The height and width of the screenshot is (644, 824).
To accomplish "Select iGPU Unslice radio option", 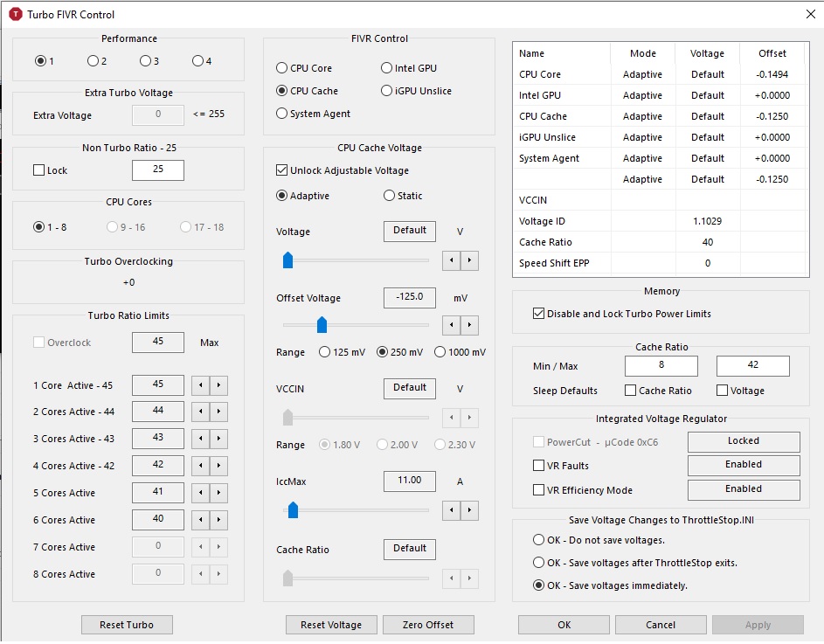I will 417,91.
